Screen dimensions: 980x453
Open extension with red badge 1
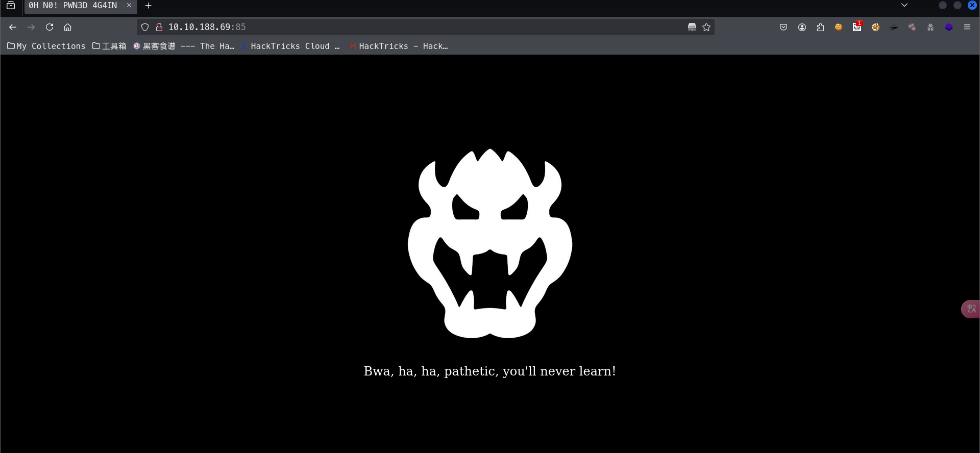coord(857,27)
